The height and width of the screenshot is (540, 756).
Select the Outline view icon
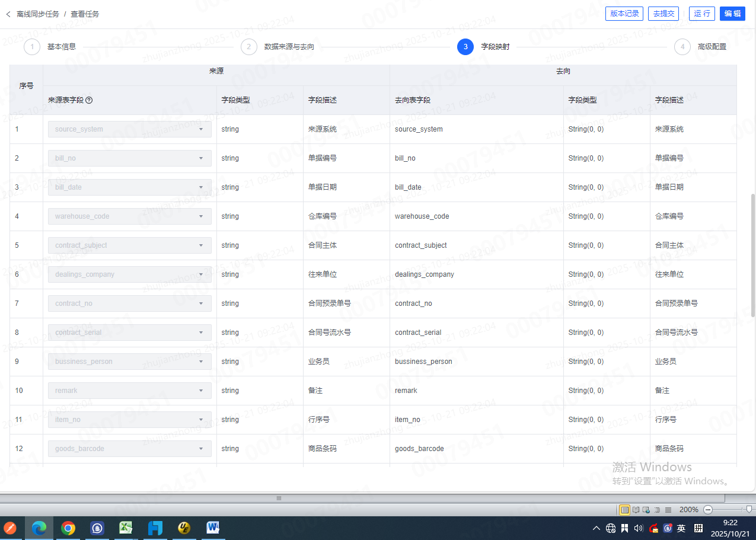click(657, 510)
